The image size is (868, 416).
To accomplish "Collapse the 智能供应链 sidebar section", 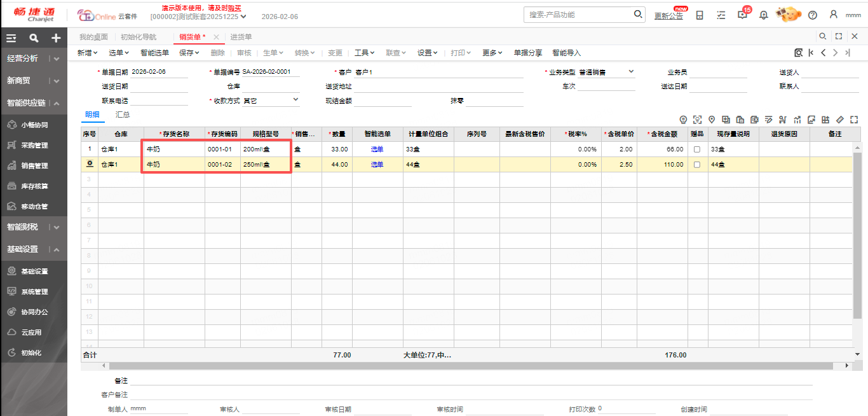I will pos(57,103).
